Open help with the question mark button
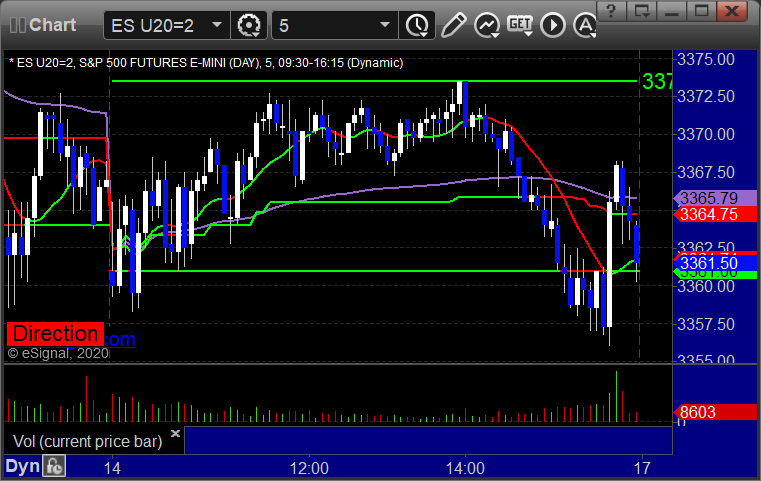Image resolution: width=761 pixels, height=481 pixels. coord(611,11)
